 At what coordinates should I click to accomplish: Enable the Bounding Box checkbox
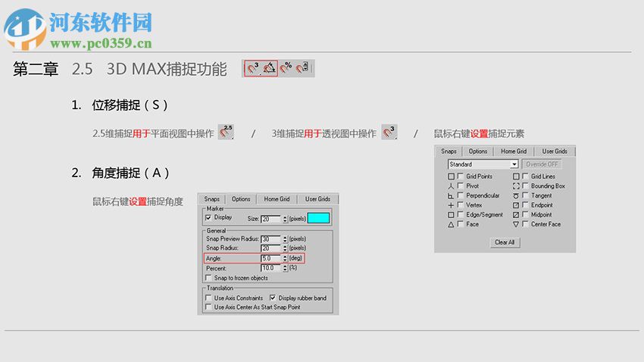(525, 186)
